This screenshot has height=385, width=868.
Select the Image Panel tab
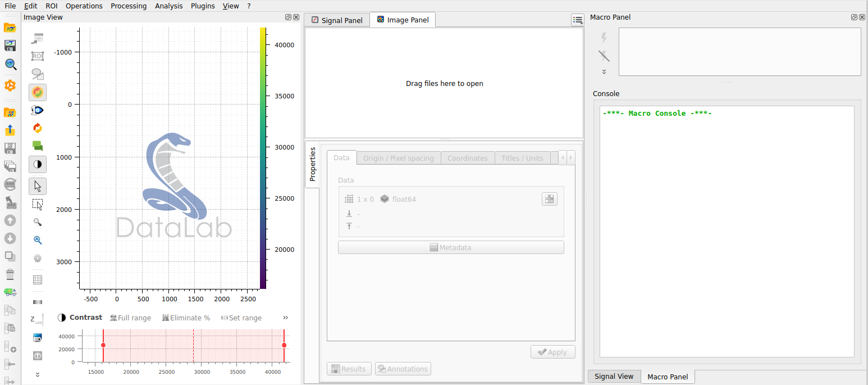403,20
